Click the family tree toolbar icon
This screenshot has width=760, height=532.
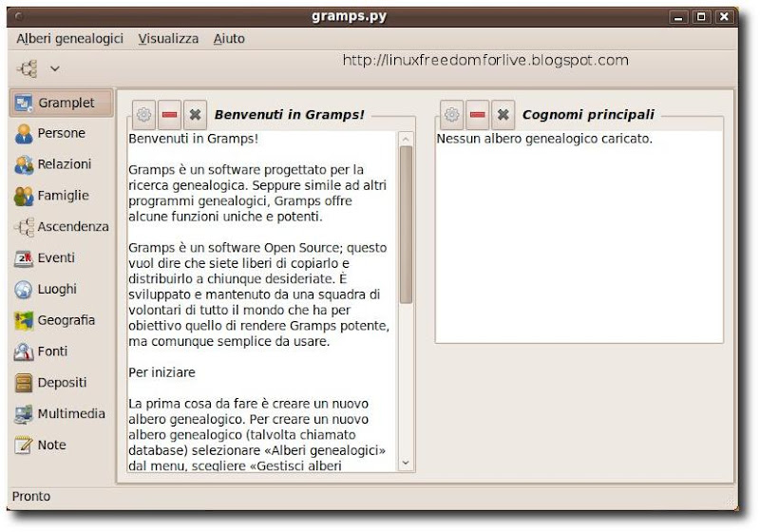pyautogui.click(x=28, y=68)
